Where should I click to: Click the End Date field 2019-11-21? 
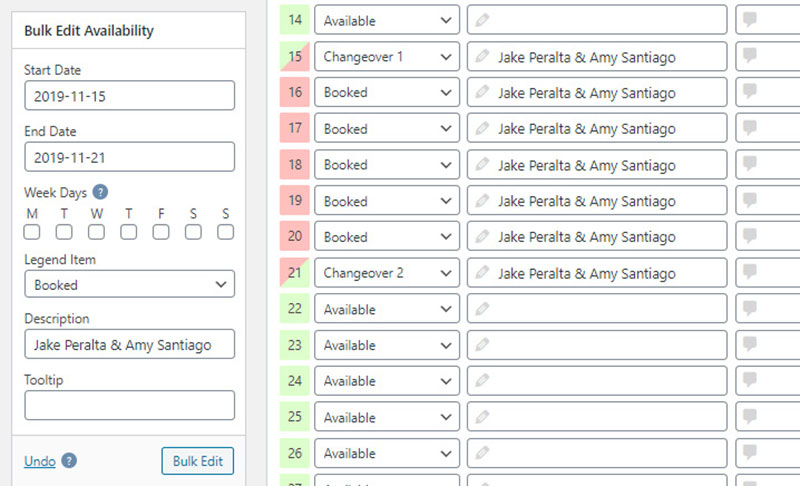coord(130,157)
